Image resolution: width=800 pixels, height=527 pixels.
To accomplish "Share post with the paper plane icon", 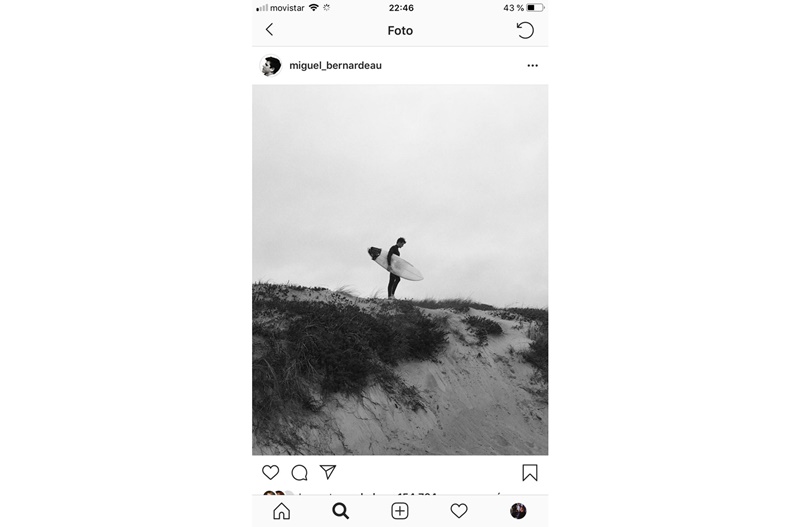I will [x=328, y=472].
